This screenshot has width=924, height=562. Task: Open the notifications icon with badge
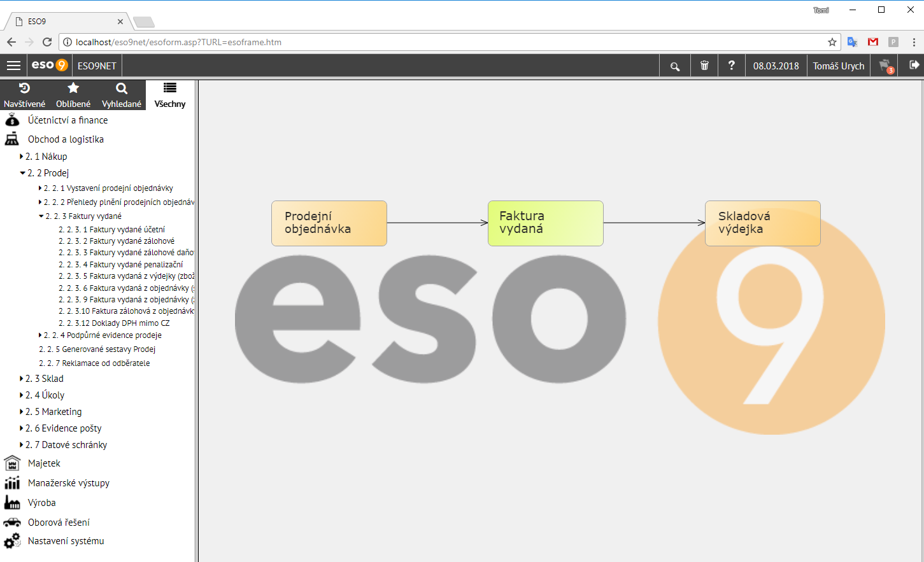coord(886,66)
